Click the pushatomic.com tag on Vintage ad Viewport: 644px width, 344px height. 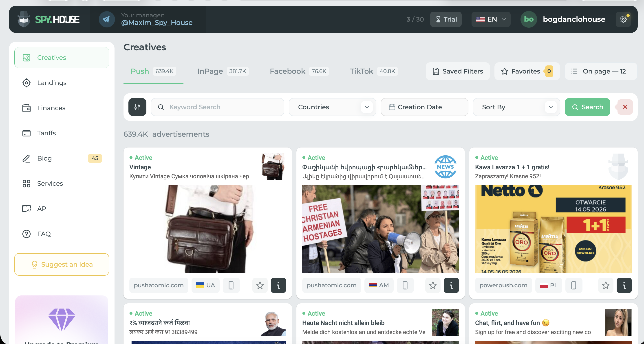click(159, 285)
